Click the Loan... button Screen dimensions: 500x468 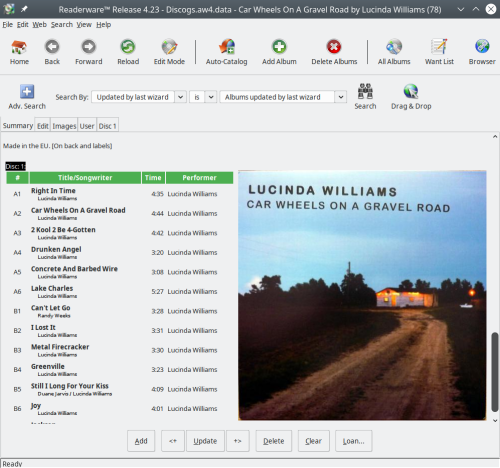pyautogui.click(x=354, y=441)
